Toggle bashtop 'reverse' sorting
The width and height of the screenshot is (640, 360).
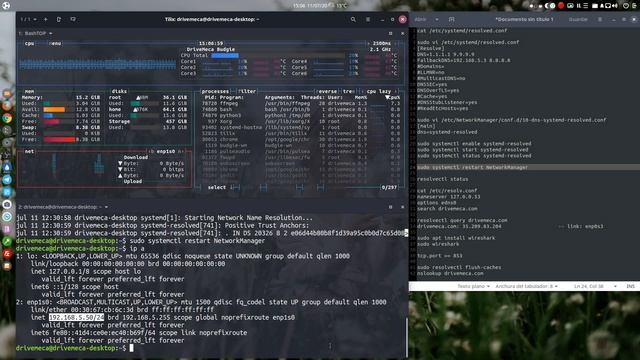(327, 91)
